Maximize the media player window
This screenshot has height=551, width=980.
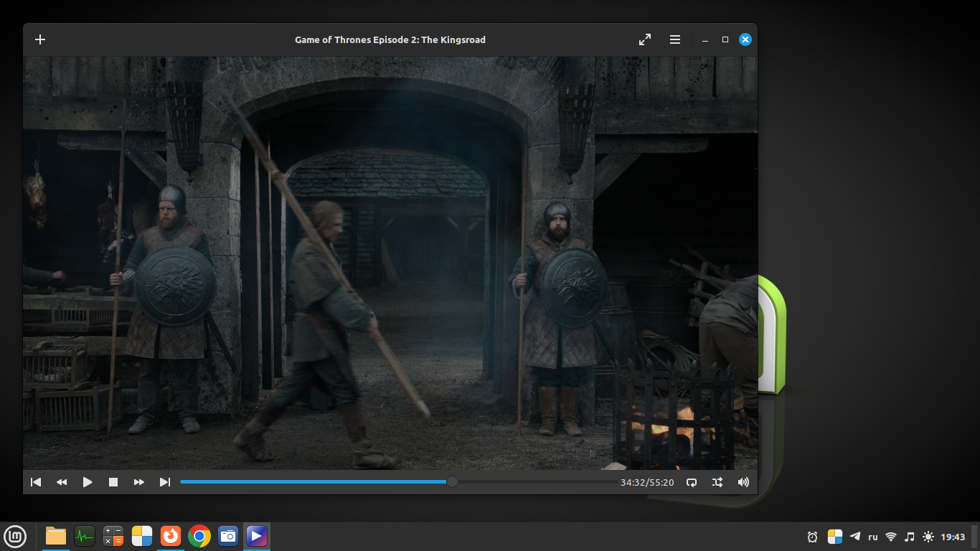[725, 39]
